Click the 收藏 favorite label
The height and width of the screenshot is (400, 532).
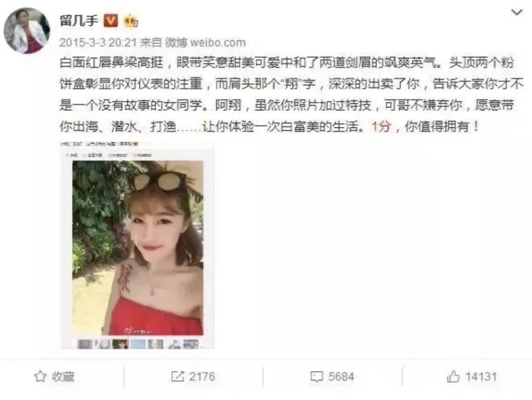pyautogui.click(x=63, y=376)
